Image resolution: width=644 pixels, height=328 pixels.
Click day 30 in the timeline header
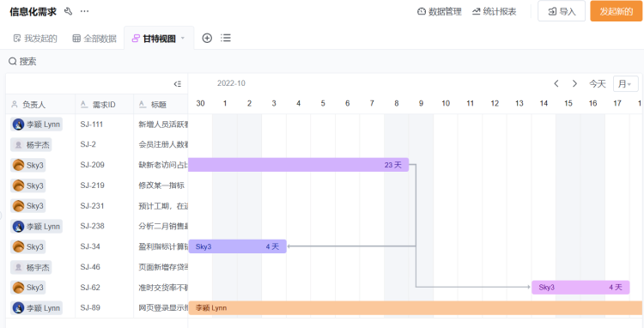(x=200, y=103)
